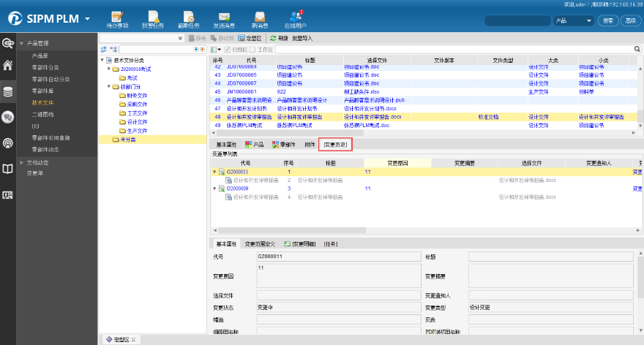Open the 预警任务 warning tasks icon
The image size is (644, 345).
(x=153, y=16)
